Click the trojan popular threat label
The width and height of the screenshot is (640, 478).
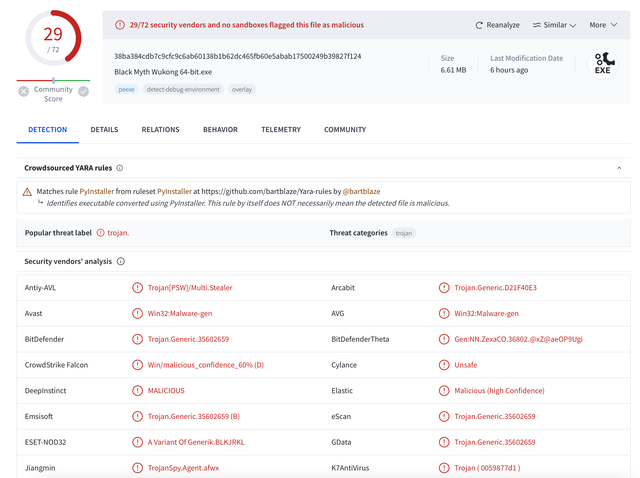118,233
